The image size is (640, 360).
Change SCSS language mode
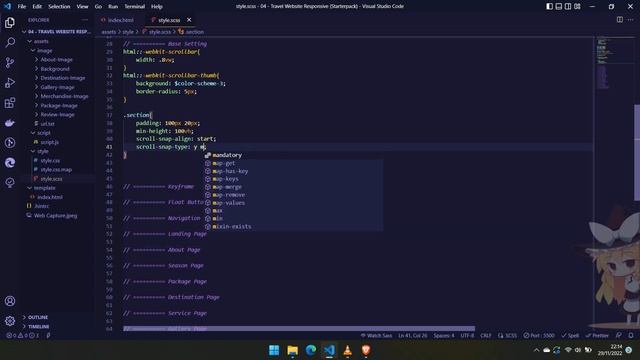click(x=511, y=336)
